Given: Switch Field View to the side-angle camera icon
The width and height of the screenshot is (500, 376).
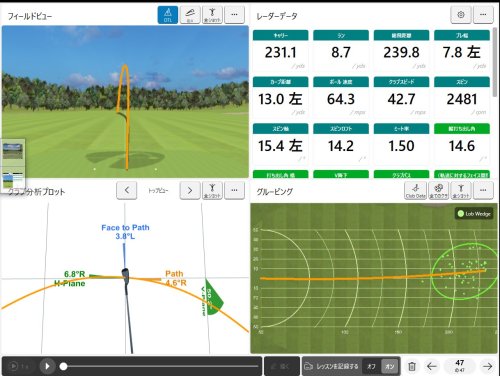Looking at the screenshot, I should click(190, 15).
